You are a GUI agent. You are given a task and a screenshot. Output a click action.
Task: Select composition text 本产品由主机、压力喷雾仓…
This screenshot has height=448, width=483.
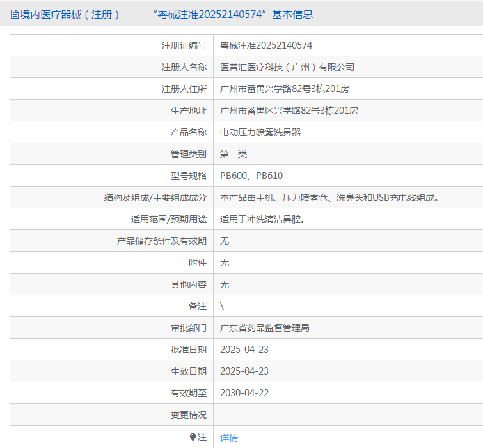[x=329, y=197]
